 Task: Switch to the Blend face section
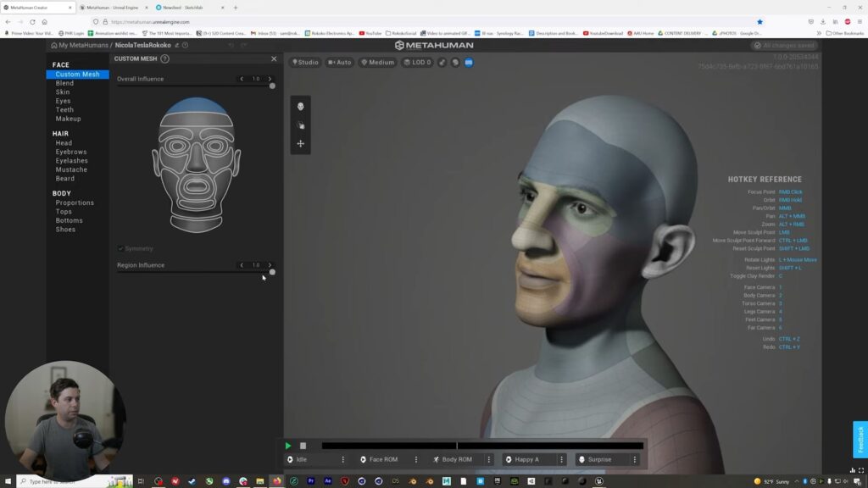point(64,83)
